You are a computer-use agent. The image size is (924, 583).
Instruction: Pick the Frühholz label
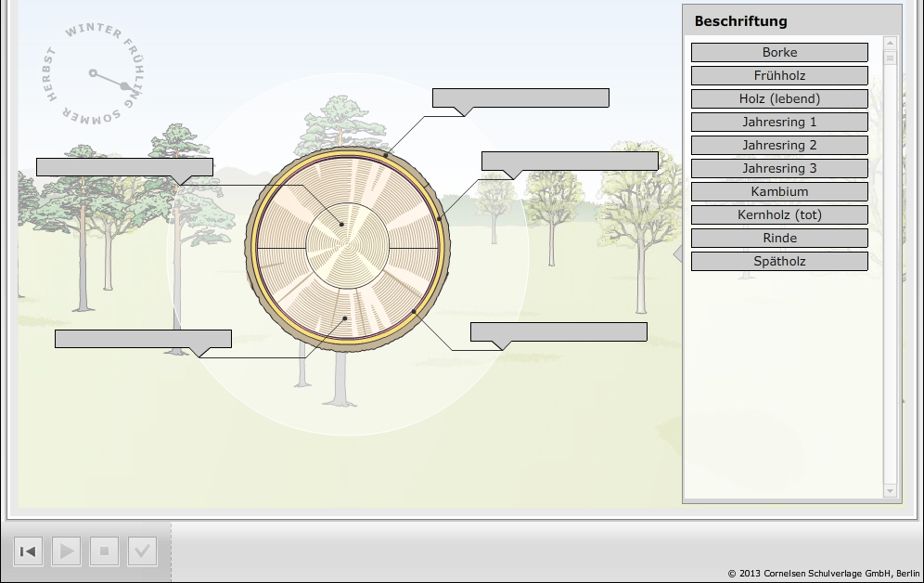tap(779, 76)
